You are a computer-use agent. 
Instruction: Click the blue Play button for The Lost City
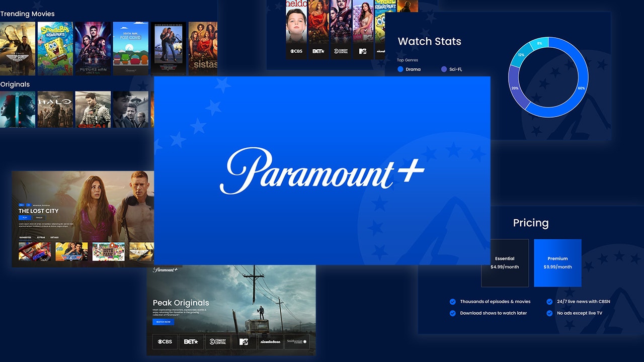[x=25, y=218]
